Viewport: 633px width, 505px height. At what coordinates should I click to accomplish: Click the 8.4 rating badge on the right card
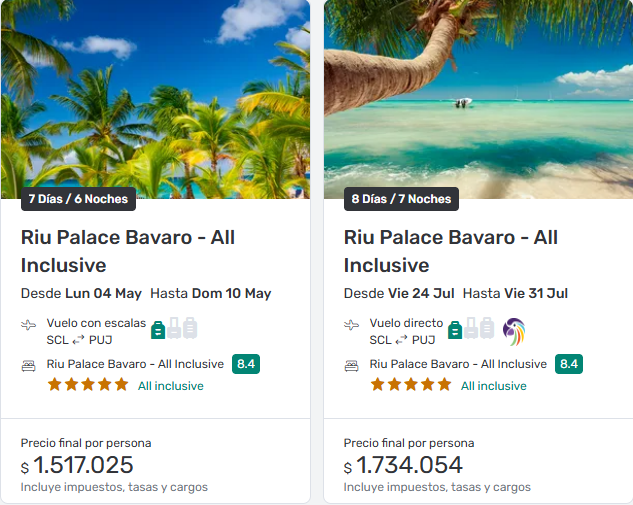pyautogui.click(x=569, y=364)
